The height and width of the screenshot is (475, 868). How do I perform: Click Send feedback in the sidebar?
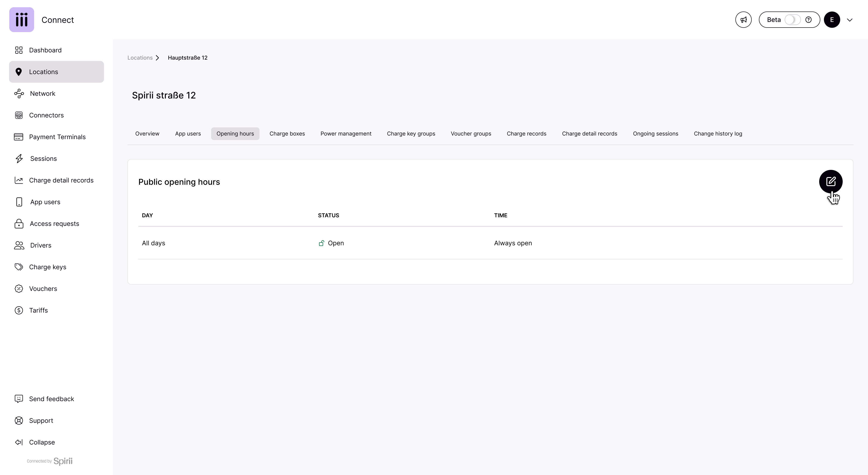tap(51, 399)
